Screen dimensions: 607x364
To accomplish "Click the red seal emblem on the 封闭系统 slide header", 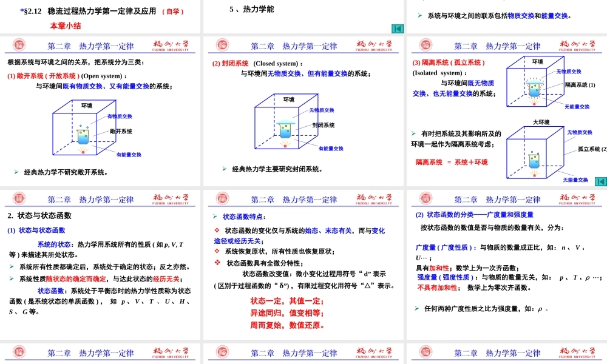I will [223, 45].
